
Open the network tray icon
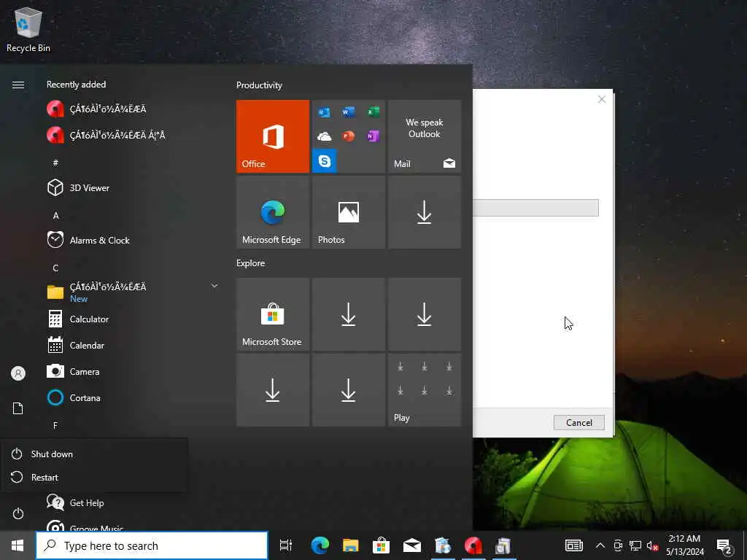click(x=635, y=545)
